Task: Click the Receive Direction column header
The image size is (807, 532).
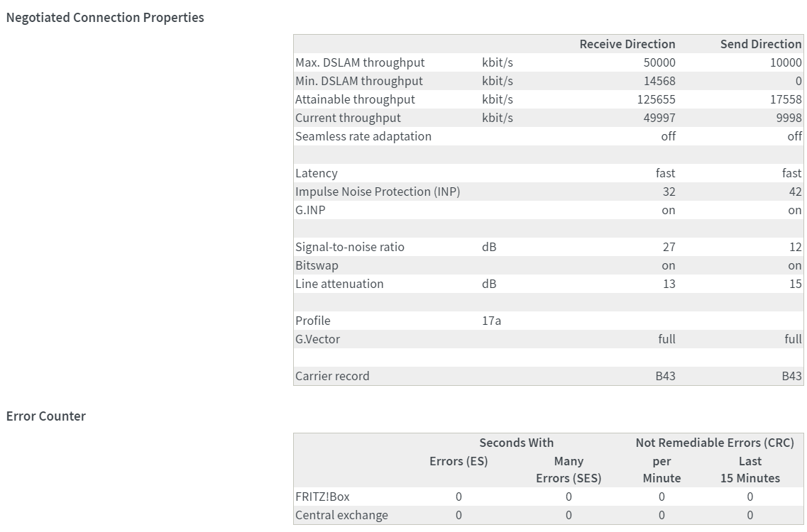Action: tap(627, 44)
